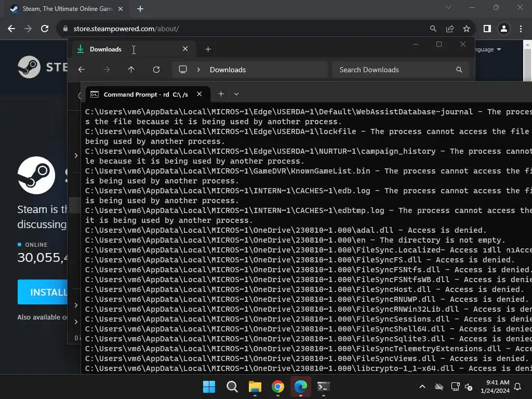
Task: Bookmark this page with the star icon
Action: tap(467, 29)
